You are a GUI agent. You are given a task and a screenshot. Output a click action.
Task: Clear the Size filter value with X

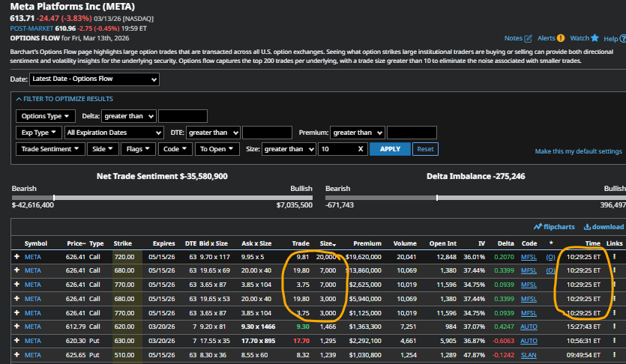click(x=361, y=149)
